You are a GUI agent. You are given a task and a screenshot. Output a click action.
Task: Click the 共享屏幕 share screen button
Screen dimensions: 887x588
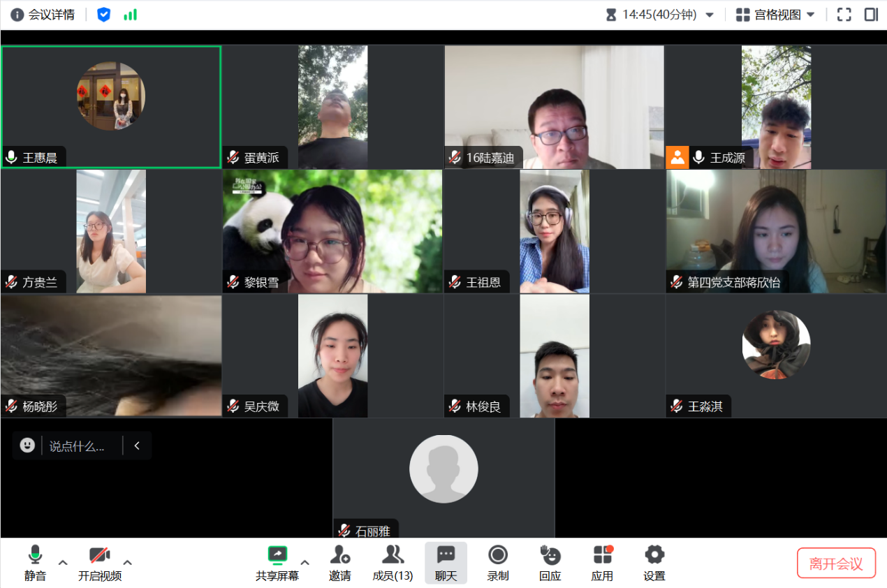277,562
